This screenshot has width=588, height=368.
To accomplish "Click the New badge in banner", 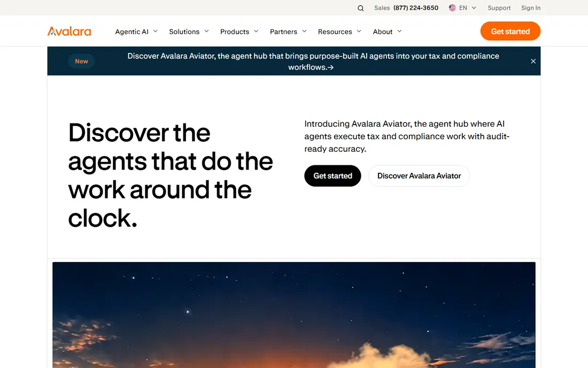I will (81, 61).
